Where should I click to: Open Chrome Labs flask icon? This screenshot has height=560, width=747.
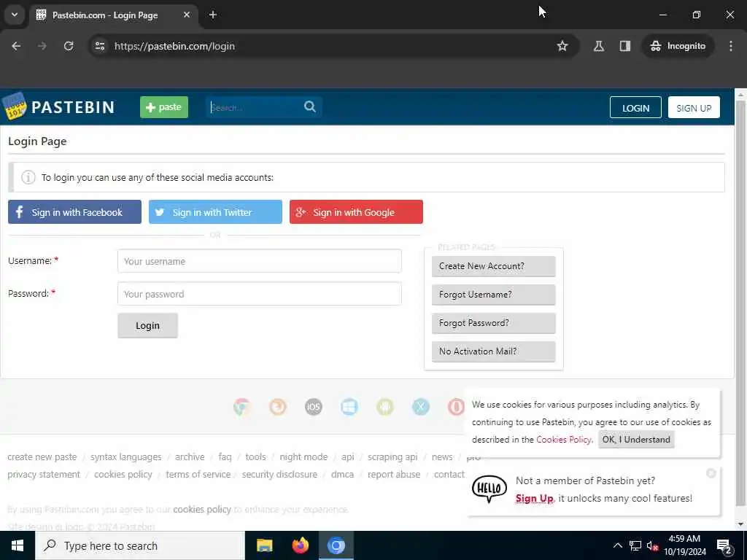coord(599,46)
